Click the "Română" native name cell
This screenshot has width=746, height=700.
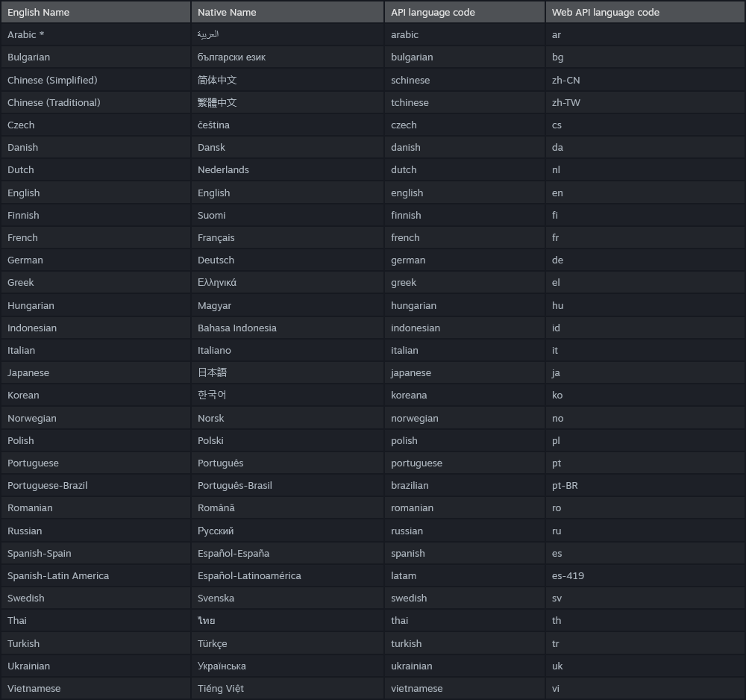coord(287,507)
